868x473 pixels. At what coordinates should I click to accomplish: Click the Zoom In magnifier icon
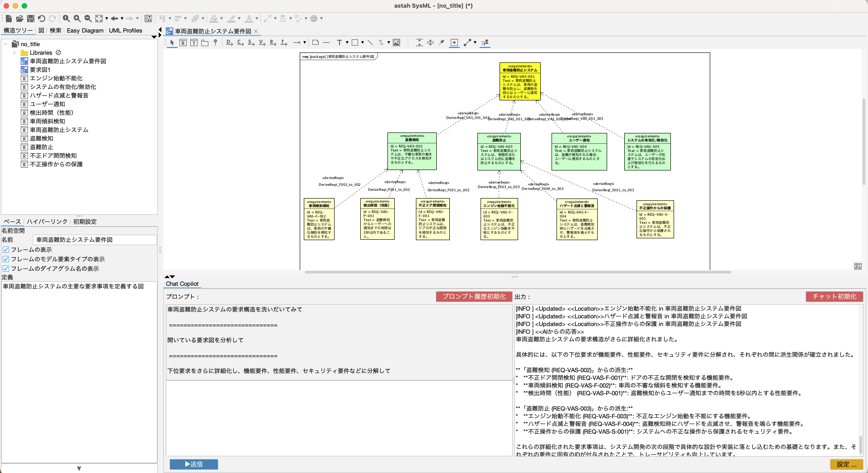pyautogui.click(x=77, y=19)
